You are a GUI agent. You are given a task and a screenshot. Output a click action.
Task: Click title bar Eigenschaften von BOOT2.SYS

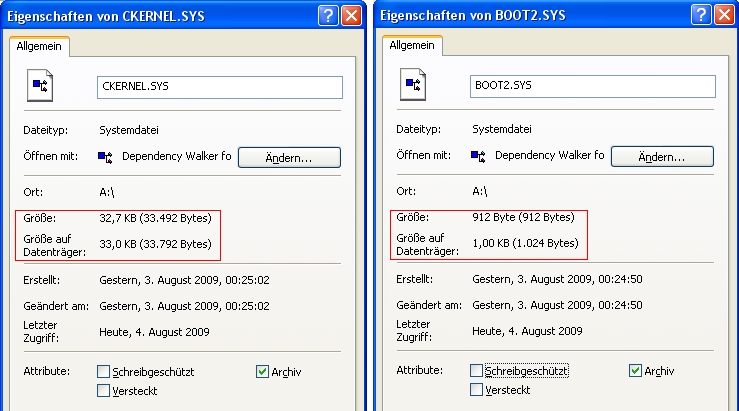pos(473,16)
